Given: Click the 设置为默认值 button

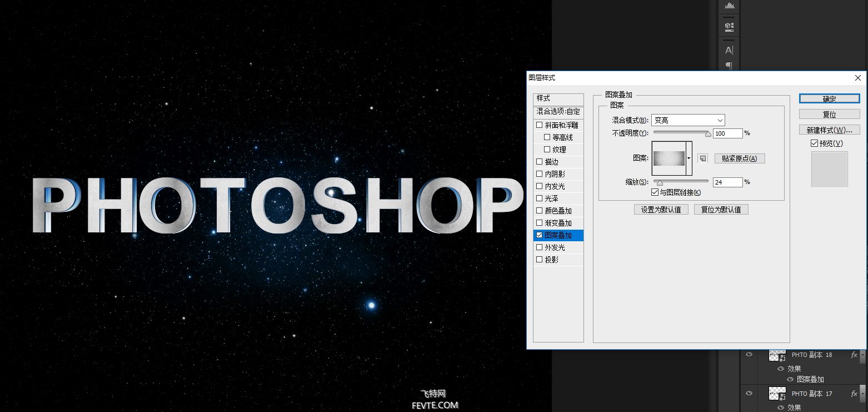Looking at the screenshot, I should click(x=661, y=210).
